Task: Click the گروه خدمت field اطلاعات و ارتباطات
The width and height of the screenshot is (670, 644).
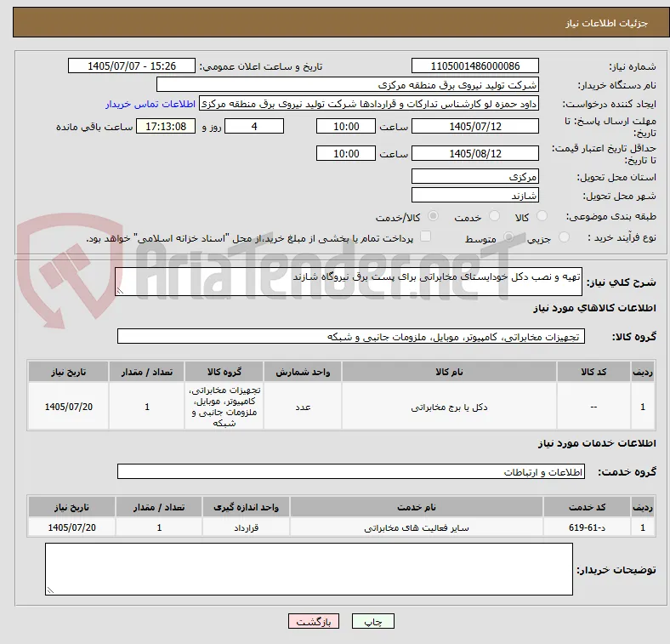Action: (x=351, y=471)
